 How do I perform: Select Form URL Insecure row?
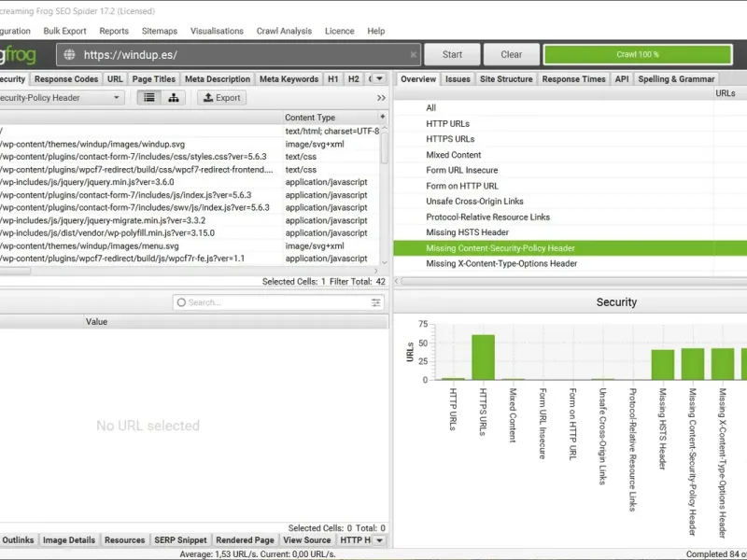[x=570, y=170]
